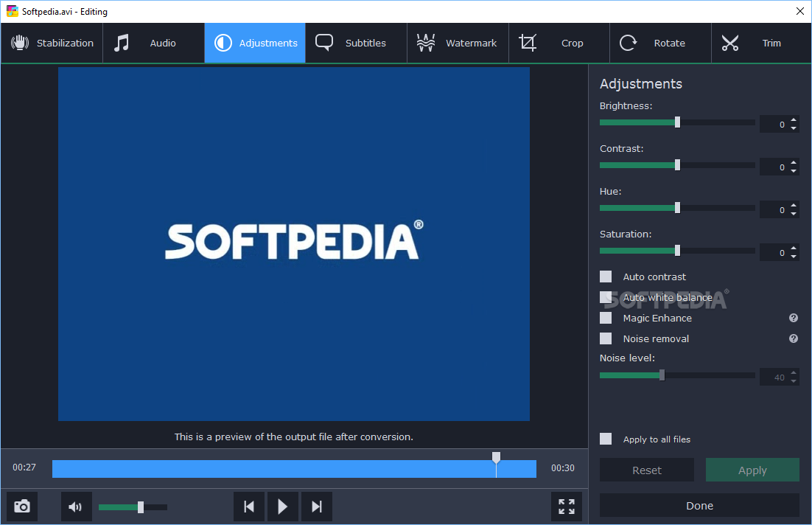Enter fullscreen preview mode
This screenshot has height=525, width=812.
567,507
